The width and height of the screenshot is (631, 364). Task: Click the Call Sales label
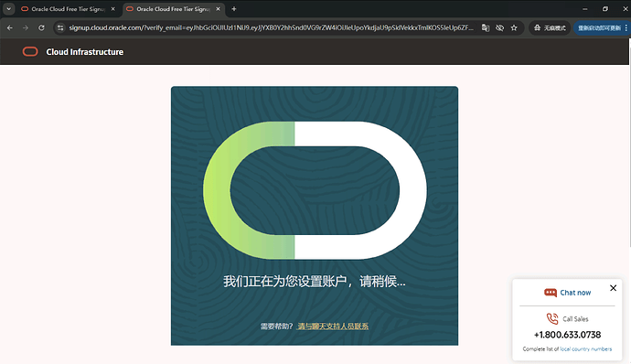pyautogui.click(x=575, y=319)
